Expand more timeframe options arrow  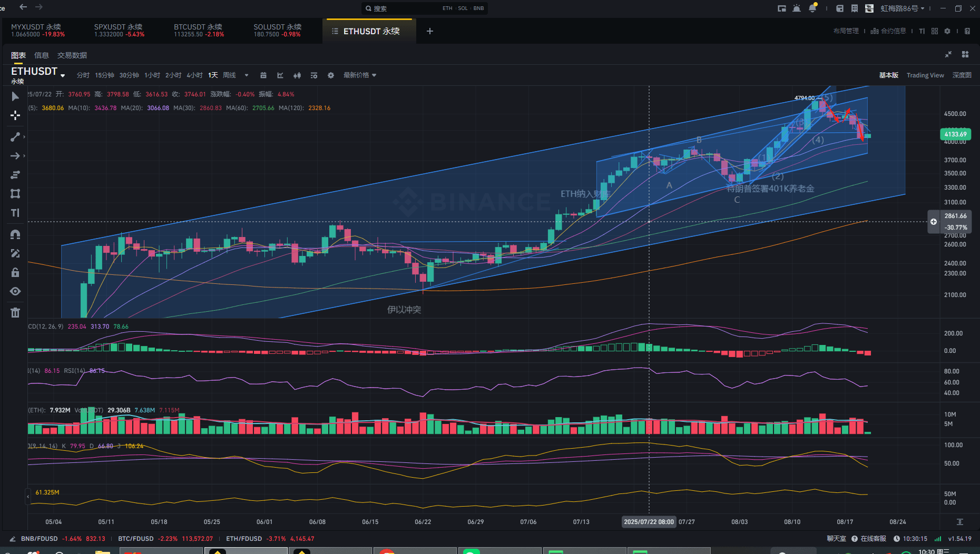tap(246, 75)
